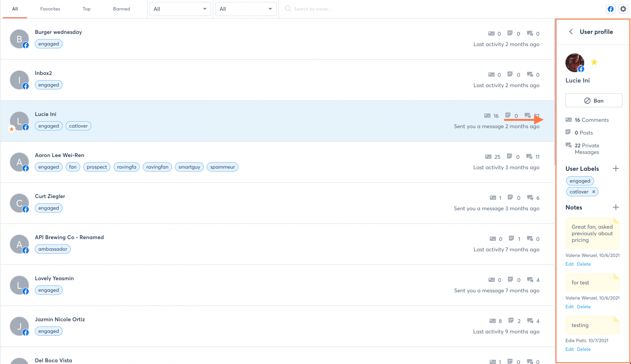Click messages icon in Lovely Yeasmin row
Image resolution: width=631 pixels, height=364 pixels.
point(530,280)
